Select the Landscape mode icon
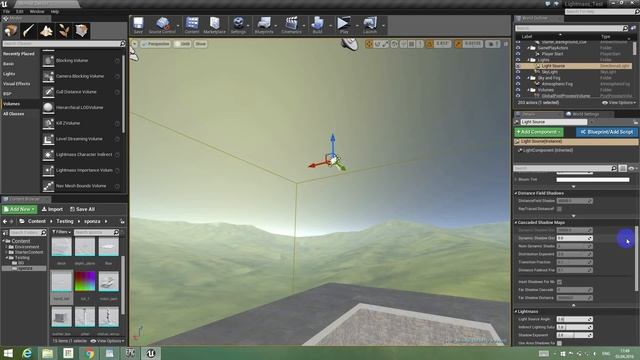Viewport: 640px width, 360px height. click(46, 31)
